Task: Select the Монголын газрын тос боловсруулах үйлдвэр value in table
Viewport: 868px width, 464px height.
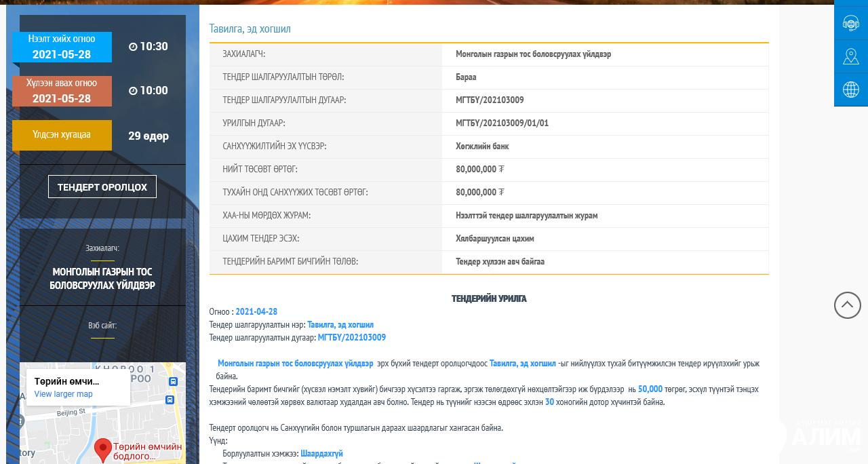Action: tap(533, 54)
